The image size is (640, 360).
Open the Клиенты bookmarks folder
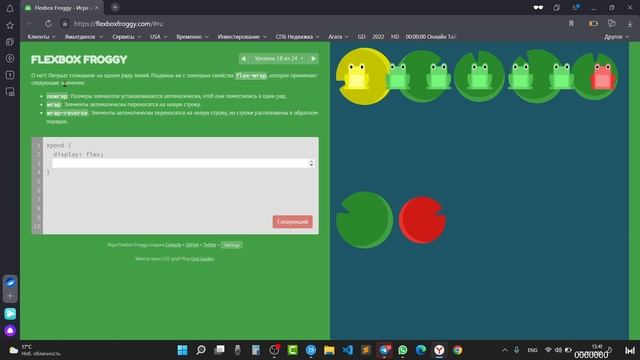pyautogui.click(x=41, y=37)
